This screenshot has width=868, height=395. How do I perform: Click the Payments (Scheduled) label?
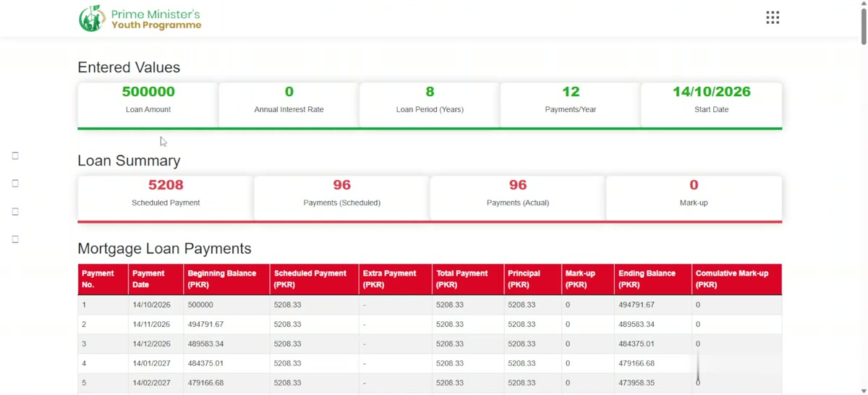[x=342, y=203]
